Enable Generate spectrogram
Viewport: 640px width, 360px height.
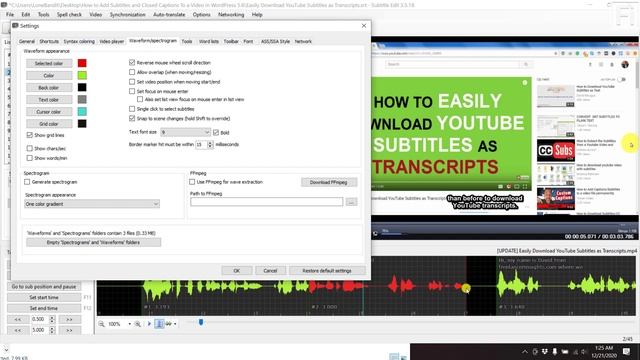[x=27, y=182]
